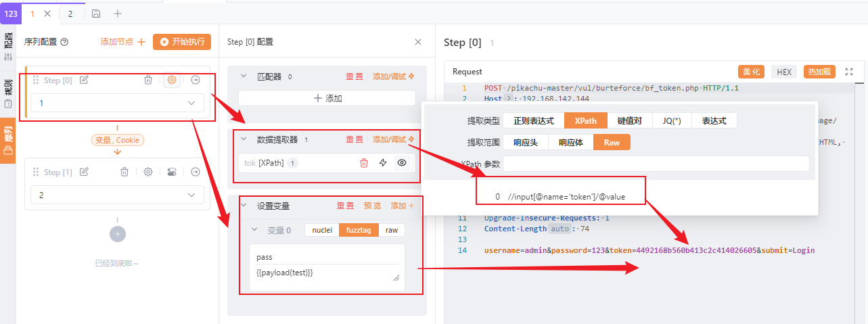868x324 pixels.
Task: Open the 规则 sidebar panel
Action: 8,95
